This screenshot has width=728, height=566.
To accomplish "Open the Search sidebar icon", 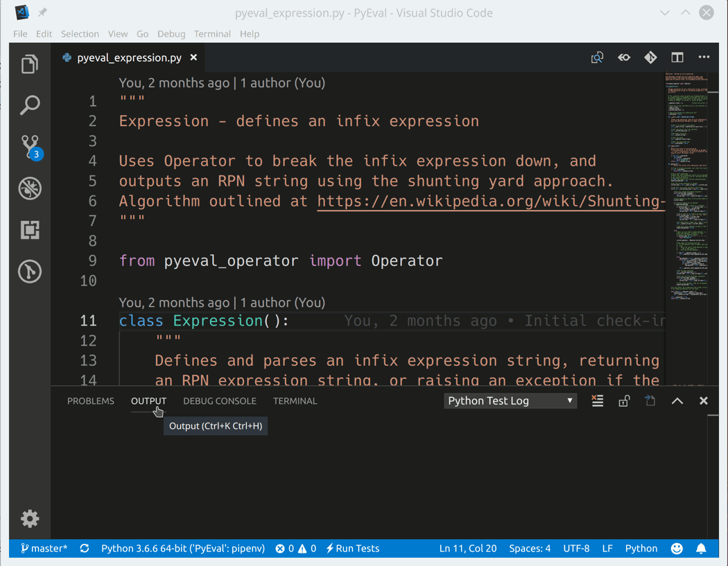I will coord(29,105).
